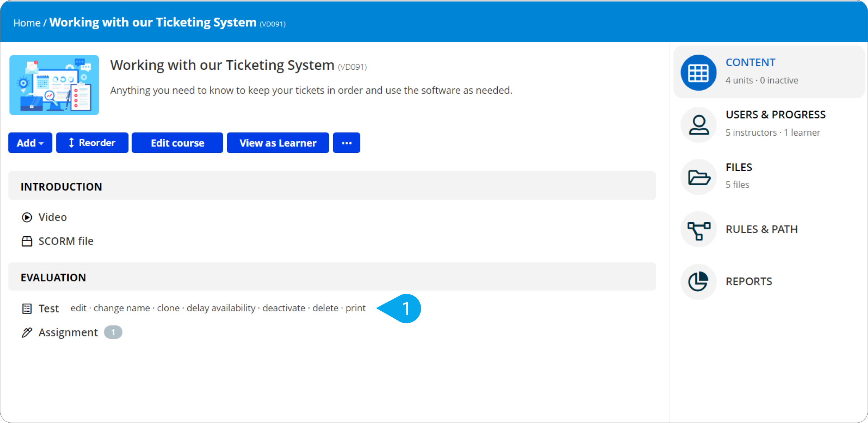The height and width of the screenshot is (423, 868).
Task: Select the CONTENT tab label
Action: [750, 62]
